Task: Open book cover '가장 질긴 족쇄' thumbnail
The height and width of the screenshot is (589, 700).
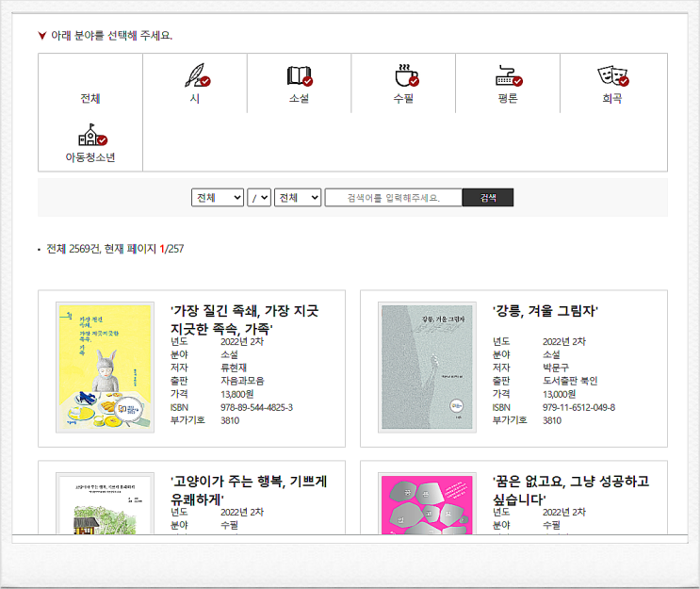Action: pos(105,367)
